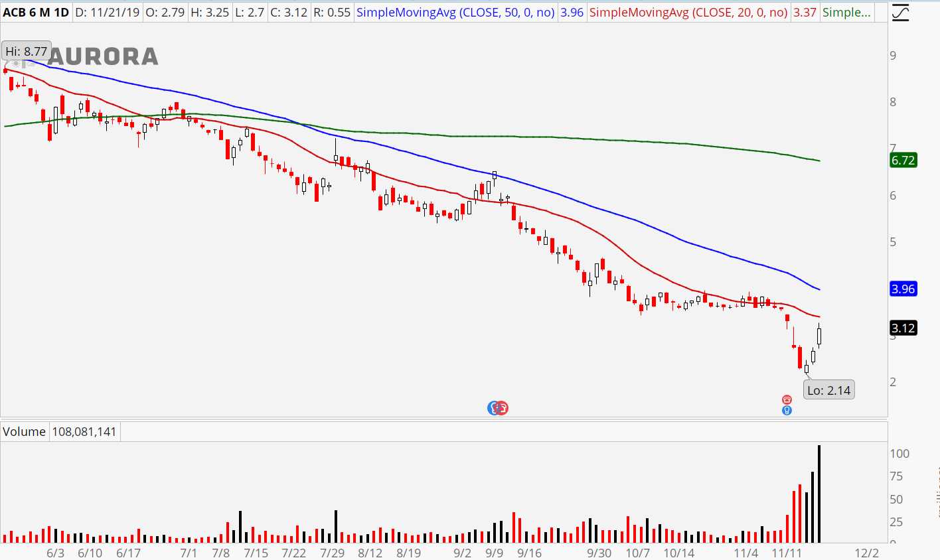Click the 10/7 date on time axis
This screenshot has width=940, height=560.
(x=638, y=553)
